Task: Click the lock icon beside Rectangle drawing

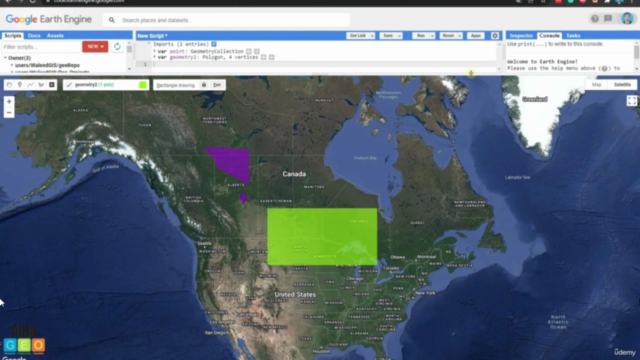Action: [204, 85]
